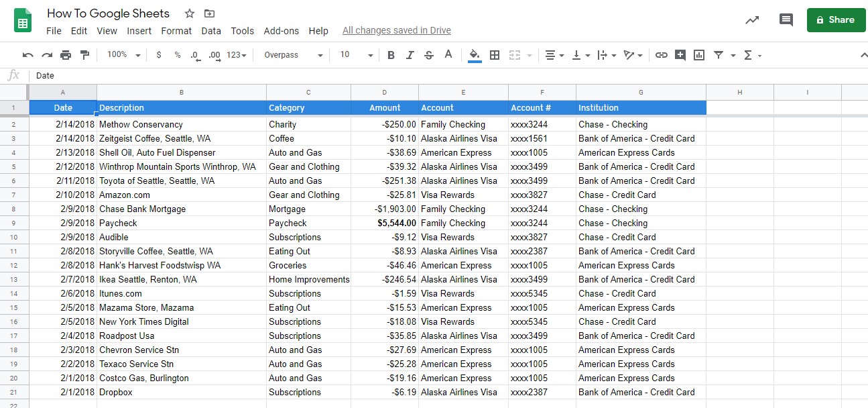Open the Format menu

176,31
